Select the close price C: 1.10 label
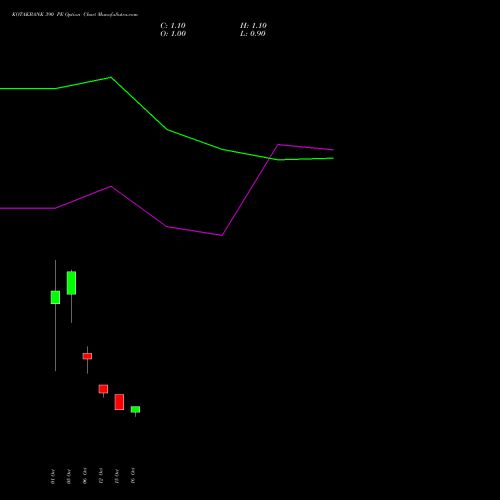The height and width of the screenshot is (500, 500). tap(173, 26)
